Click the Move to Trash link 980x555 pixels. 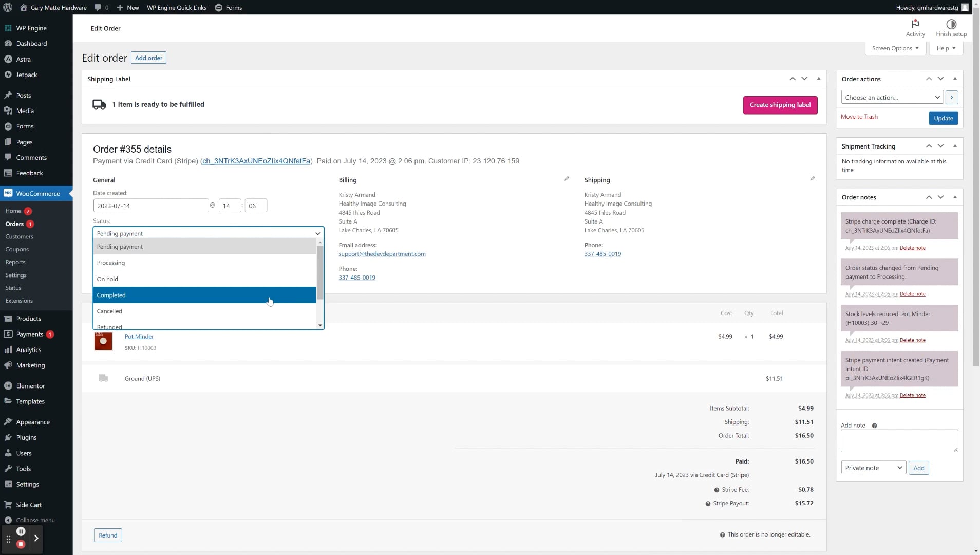coord(859,116)
